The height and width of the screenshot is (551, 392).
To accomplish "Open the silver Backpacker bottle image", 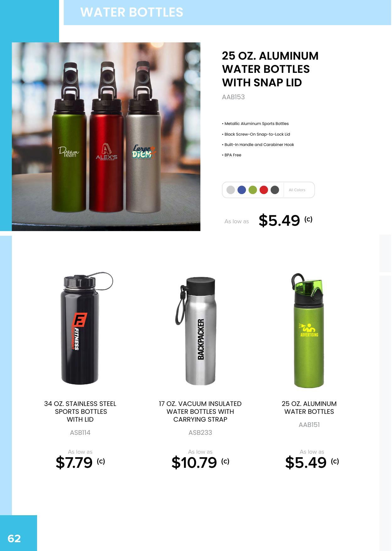I will coord(197,331).
